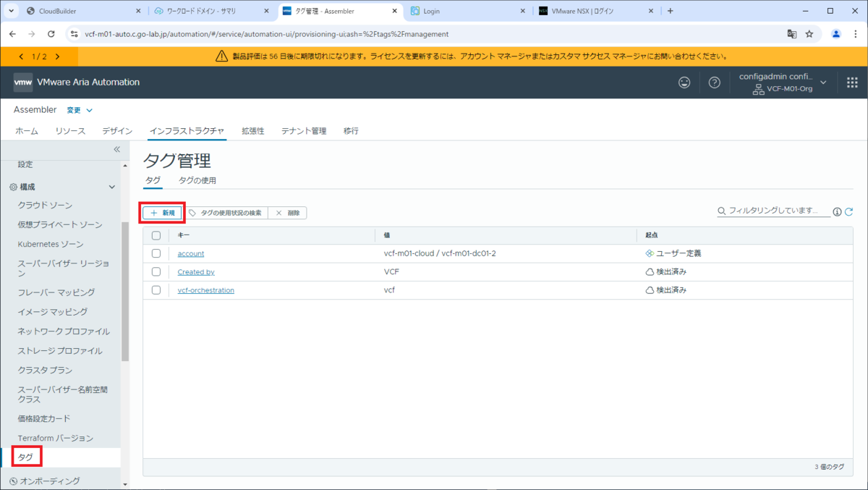Check the account tag row checkbox
The image size is (868, 490).
(156, 253)
